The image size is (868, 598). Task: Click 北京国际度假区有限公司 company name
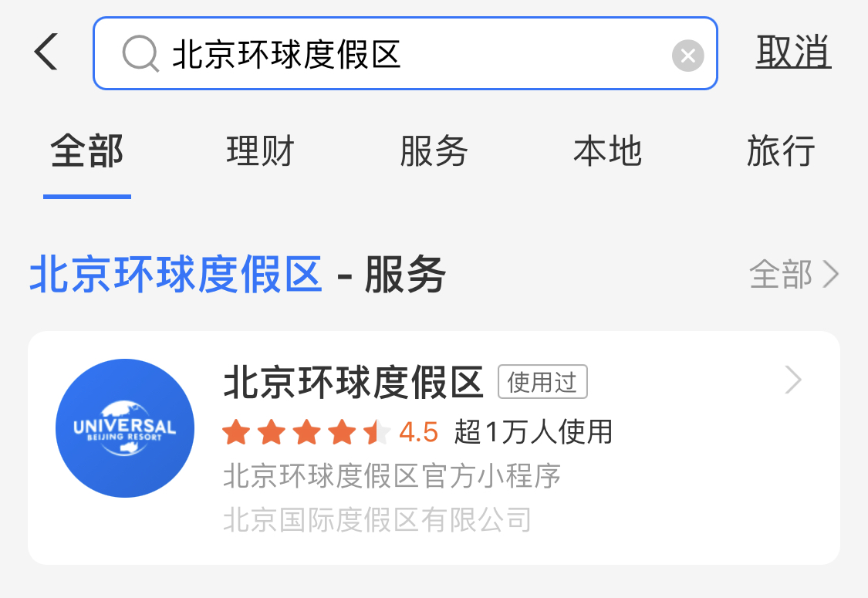pos(377,519)
